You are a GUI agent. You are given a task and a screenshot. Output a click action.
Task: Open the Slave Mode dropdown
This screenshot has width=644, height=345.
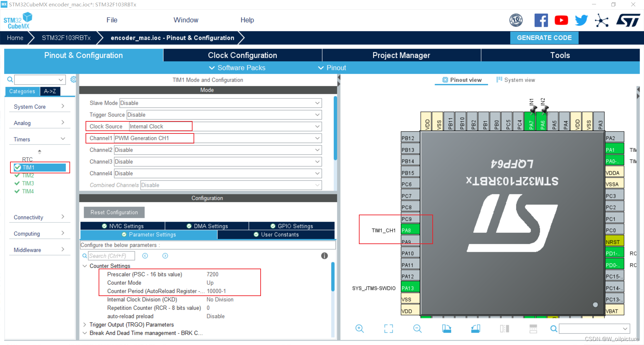click(x=221, y=103)
